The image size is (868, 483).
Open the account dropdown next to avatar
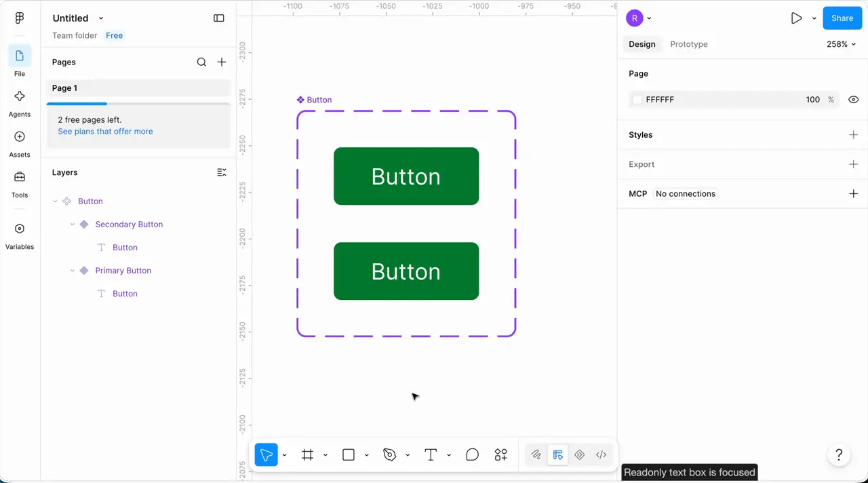(x=649, y=18)
